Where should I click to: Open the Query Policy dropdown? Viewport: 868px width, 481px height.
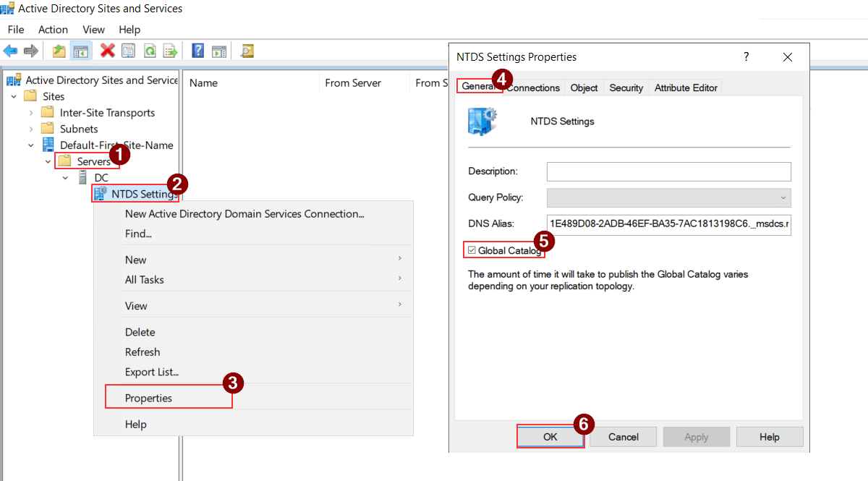click(783, 197)
